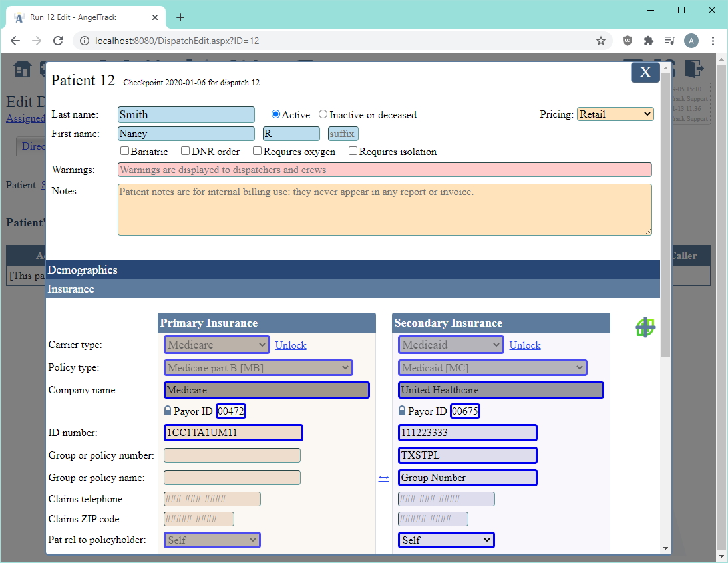Screen dimensions: 728x563
Task: Close the Patient 12 dialog with the X
Action: [x=645, y=72]
